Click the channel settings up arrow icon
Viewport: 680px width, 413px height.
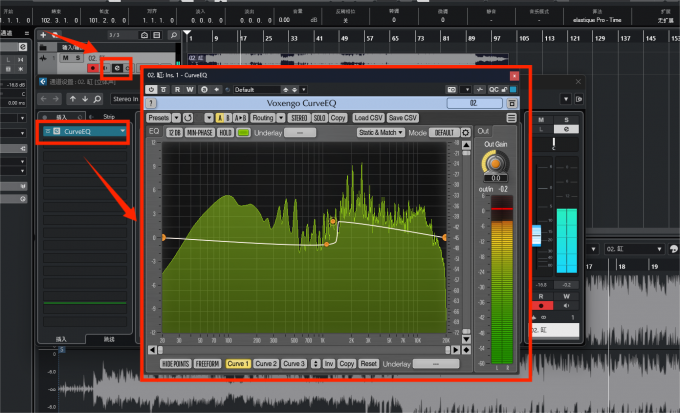point(73,99)
